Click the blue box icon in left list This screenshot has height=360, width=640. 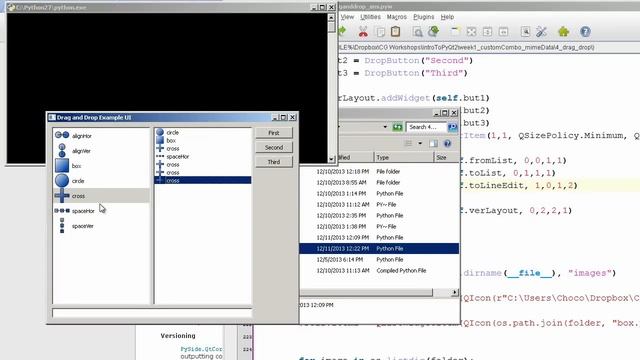(62, 165)
